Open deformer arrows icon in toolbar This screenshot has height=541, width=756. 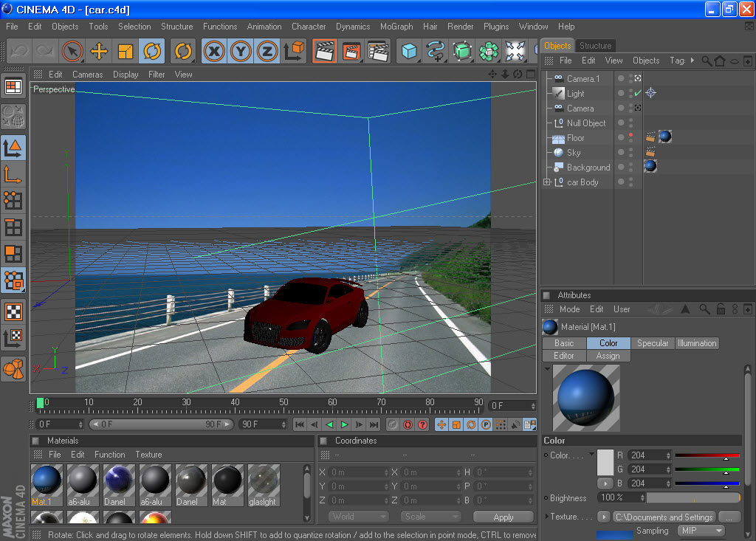pyautogui.click(x=515, y=51)
